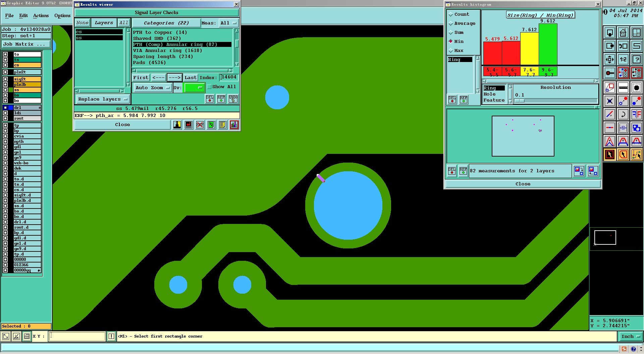Open the Meas All dropdown
644x354 pixels.
tap(228, 23)
